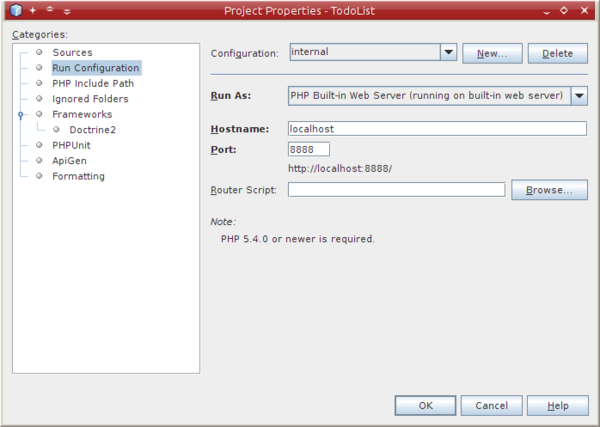Screen dimensions: 600x427
Task: Click the bullet icon beside PHPUnit
Action: [40, 145]
